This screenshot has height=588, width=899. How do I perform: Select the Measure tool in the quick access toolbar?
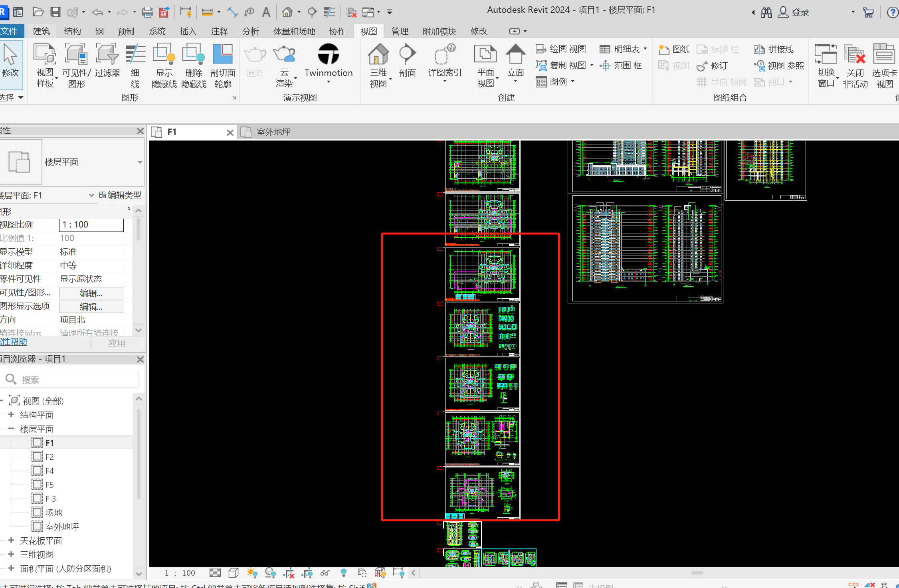(x=207, y=12)
